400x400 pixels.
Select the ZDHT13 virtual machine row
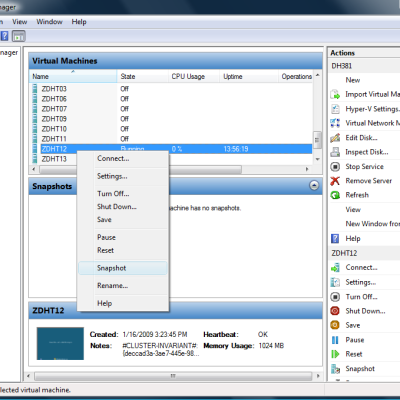click(x=172, y=159)
